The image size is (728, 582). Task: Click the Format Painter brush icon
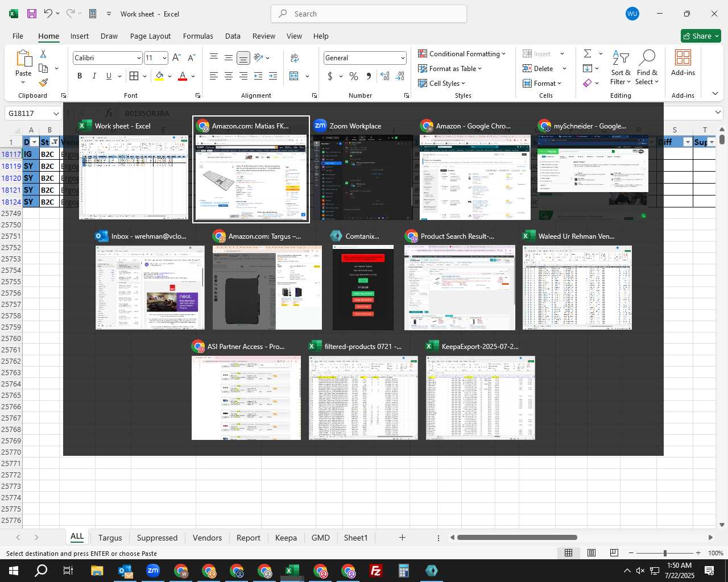[43, 83]
